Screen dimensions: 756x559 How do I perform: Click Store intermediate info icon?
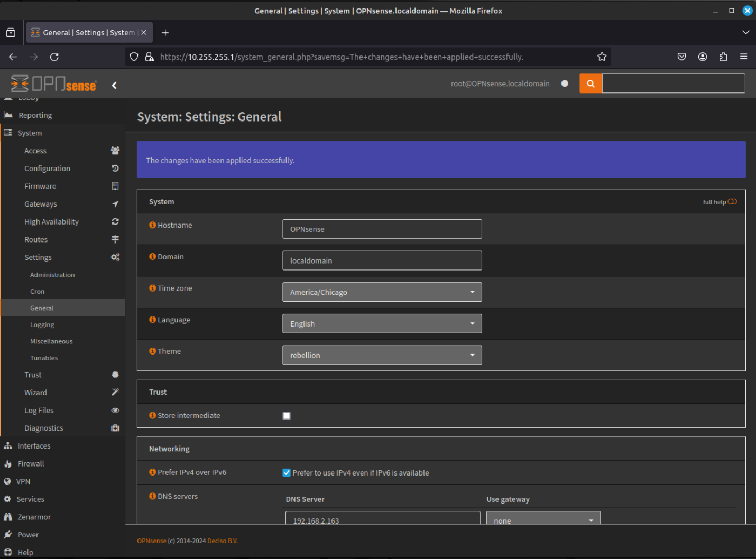153,415
